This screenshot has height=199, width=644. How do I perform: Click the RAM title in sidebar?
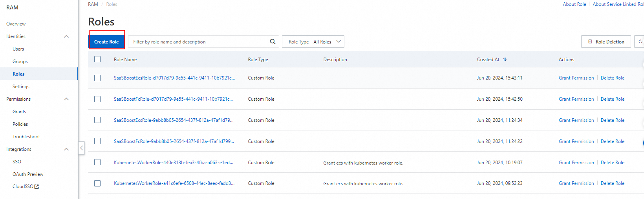point(12,7)
